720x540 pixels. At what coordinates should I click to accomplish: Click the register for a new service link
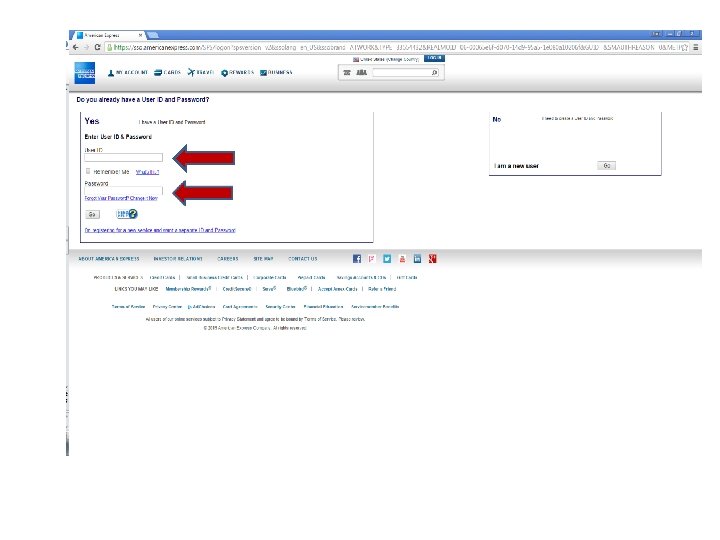point(160,230)
